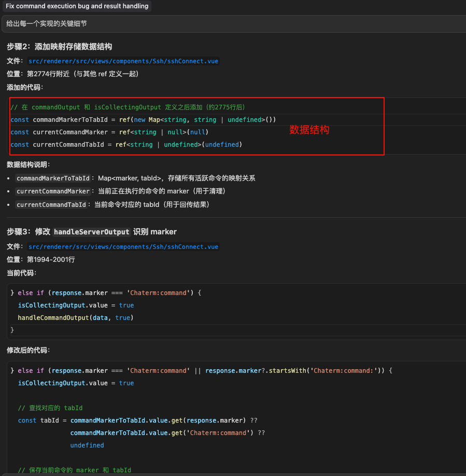Open the sshConnect.vue file link under 步骤2
The width and height of the screenshot is (466, 476).
click(123, 61)
